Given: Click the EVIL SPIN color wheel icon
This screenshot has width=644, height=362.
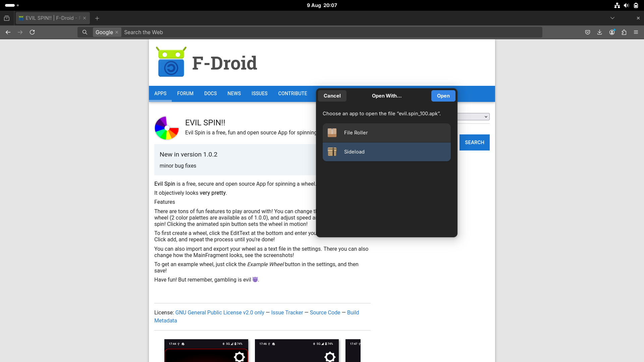Looking at the screenshot, I should 167,128.
